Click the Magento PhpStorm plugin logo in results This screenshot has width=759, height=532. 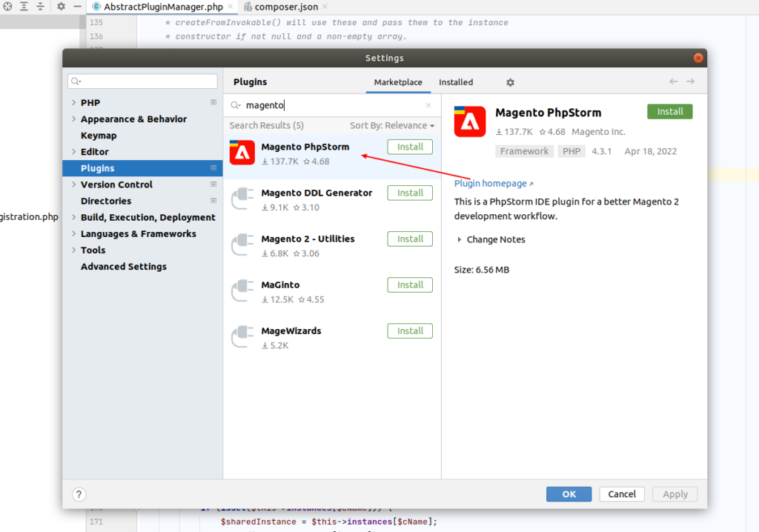pos(242,153)
